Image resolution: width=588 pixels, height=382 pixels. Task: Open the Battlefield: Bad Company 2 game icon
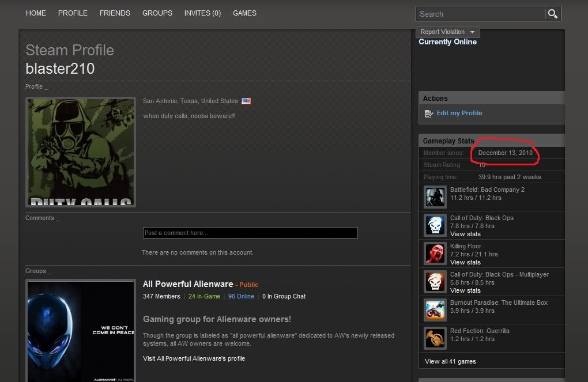pyautogui.click(x=435, y=197)
